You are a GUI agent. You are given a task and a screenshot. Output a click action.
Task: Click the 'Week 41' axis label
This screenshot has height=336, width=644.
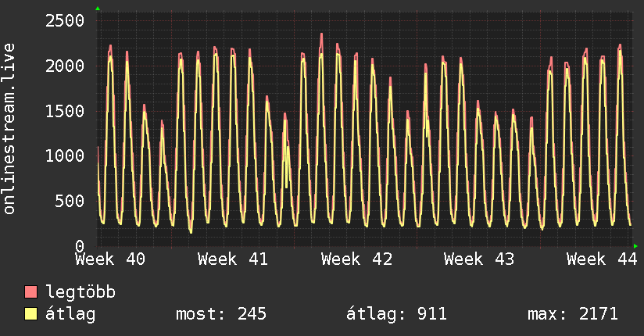(232, 259)
